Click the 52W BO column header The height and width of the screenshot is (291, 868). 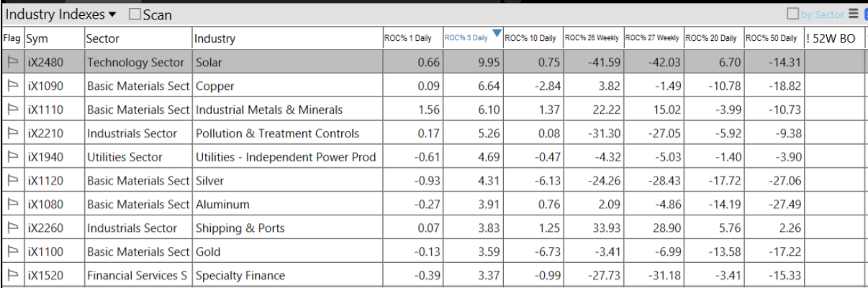tap(835, 38)
